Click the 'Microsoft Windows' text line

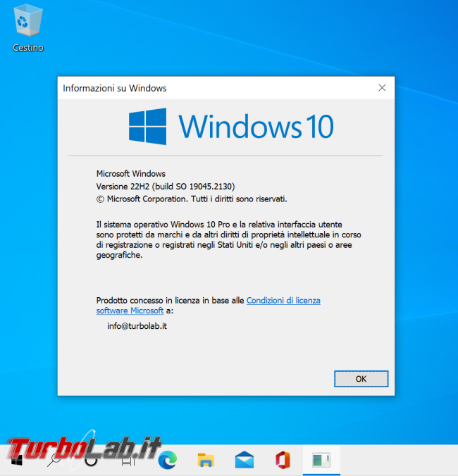pos(131,174)
